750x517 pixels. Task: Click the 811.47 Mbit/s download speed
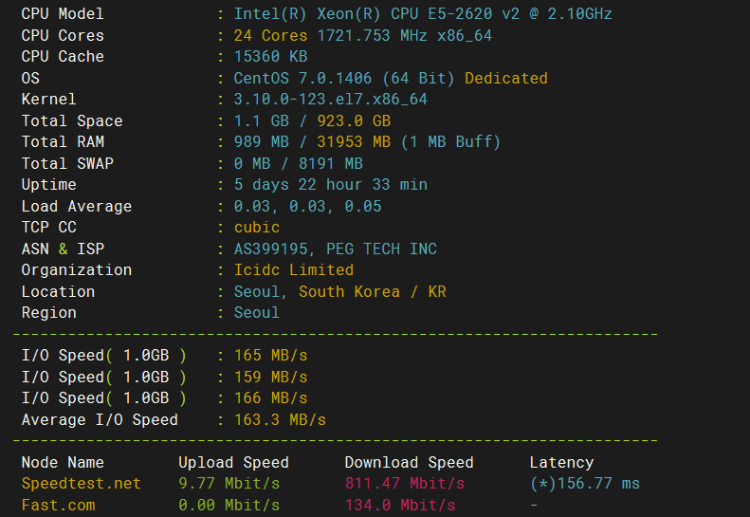[404, 484]
